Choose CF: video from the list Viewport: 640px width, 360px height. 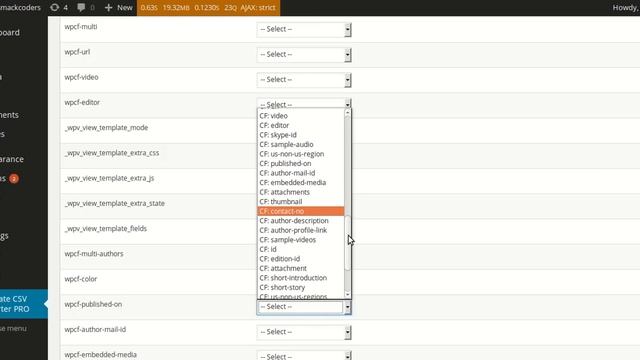(x=301, y=116)
